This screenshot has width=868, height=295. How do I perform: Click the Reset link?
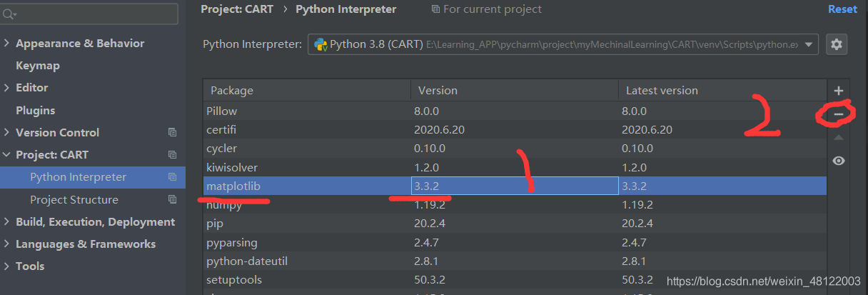pyautogui.click(x=842, y=9)
